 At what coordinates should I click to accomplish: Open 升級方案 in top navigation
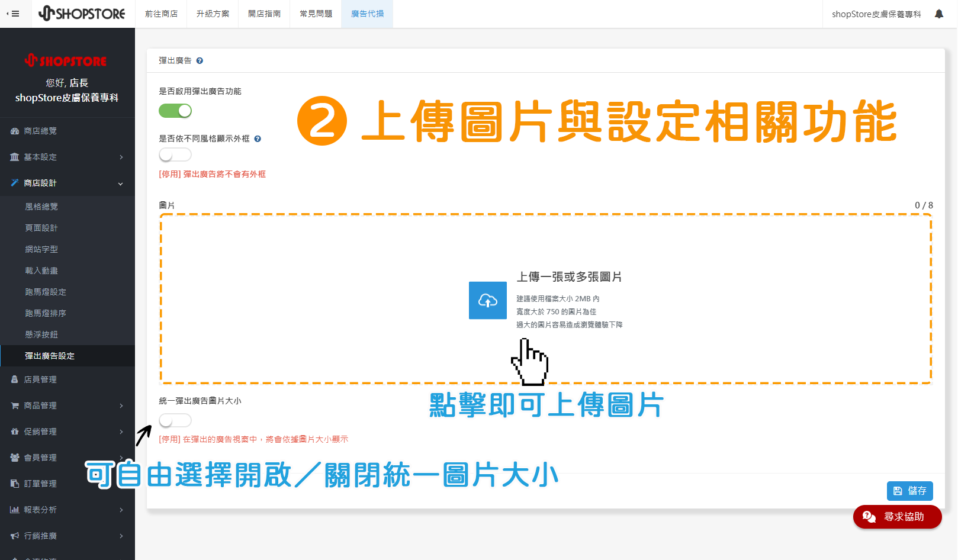[213, 14]
